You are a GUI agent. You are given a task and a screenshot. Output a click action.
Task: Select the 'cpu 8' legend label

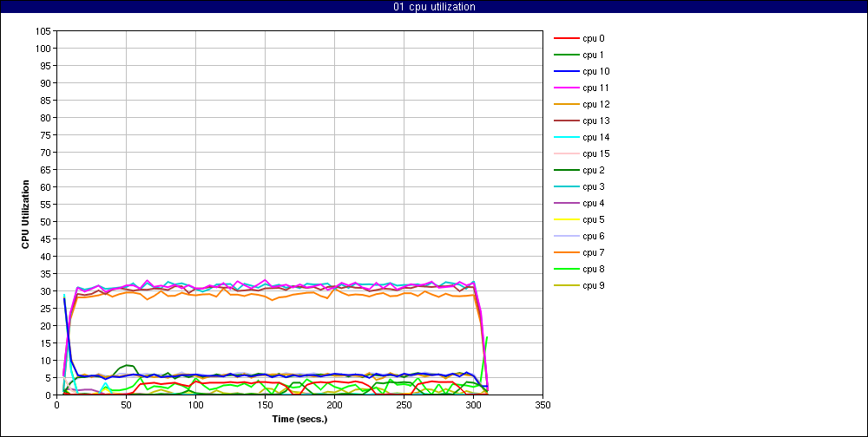[593, 270]
